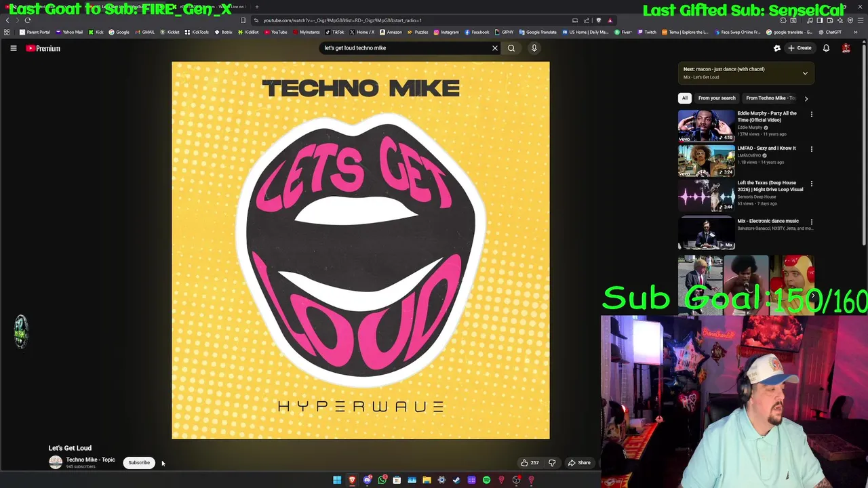
Task: Open Parent Portal bookmark
Action: click(x=35, y=33)
